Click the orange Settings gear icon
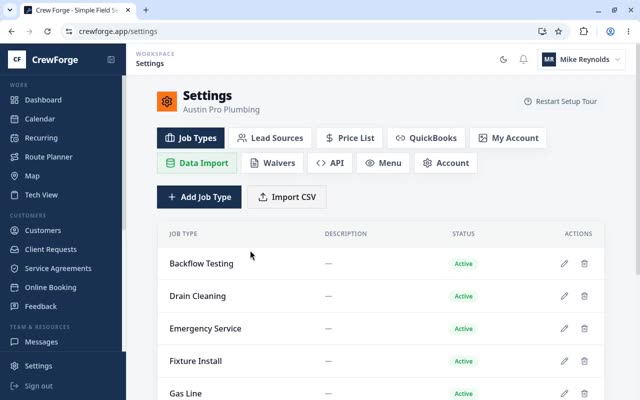Image resolution: width=640 pixels, height=400 pixels. [x=167, y=102]
